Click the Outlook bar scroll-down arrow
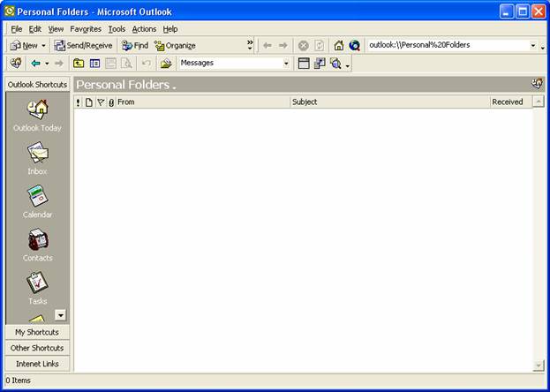This screenshot has width=550, height=392. pyautogui.click(x=60, y=315)
